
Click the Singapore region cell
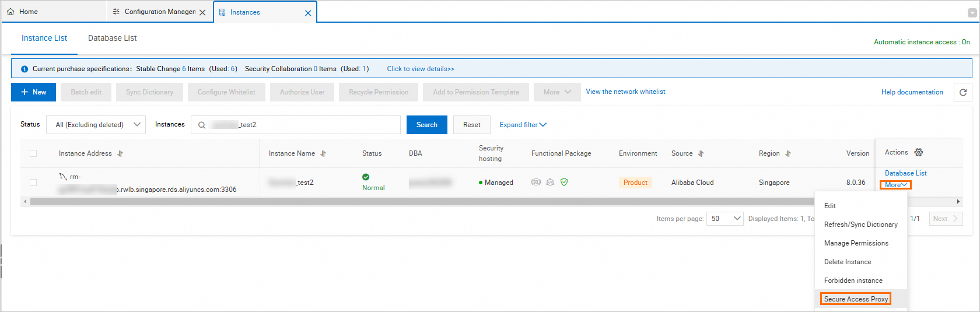coord(774,183)
